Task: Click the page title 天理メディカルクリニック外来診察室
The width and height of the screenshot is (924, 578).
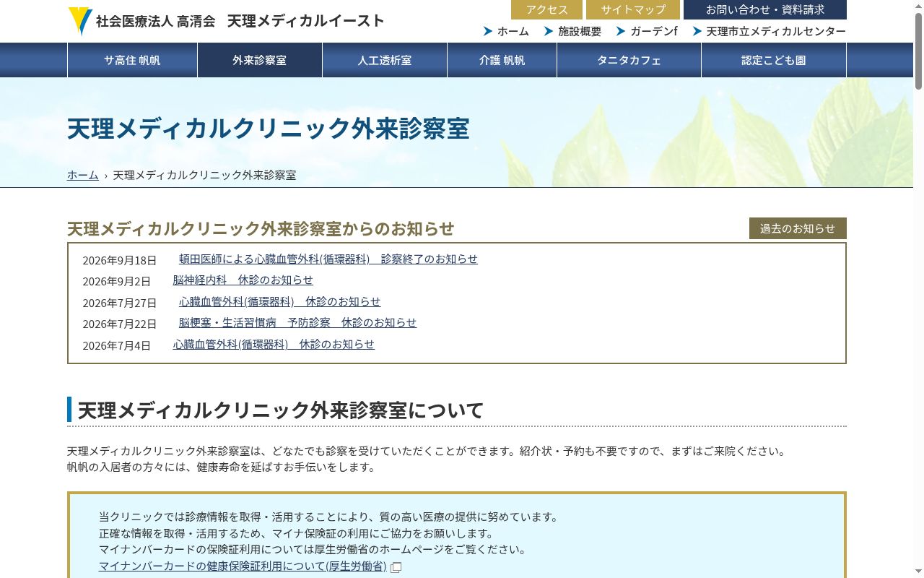Action: tap(269, 129)
